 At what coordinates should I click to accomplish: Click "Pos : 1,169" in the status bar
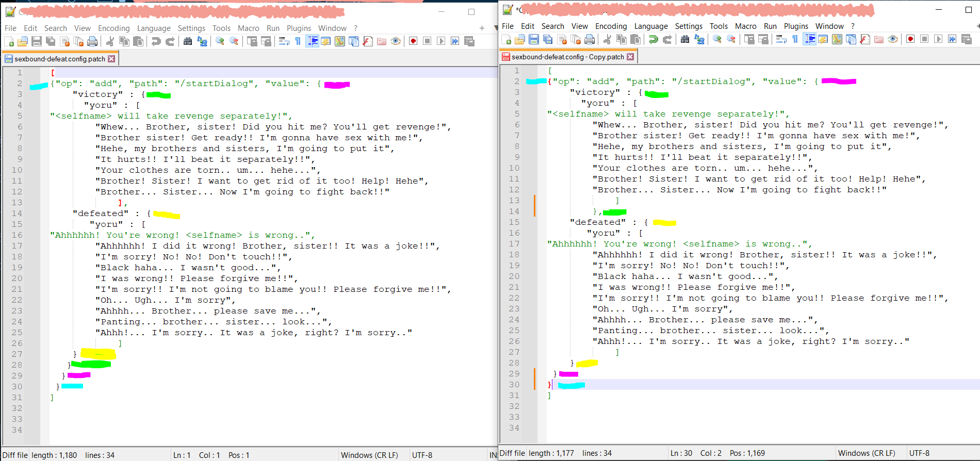point(747,453)
